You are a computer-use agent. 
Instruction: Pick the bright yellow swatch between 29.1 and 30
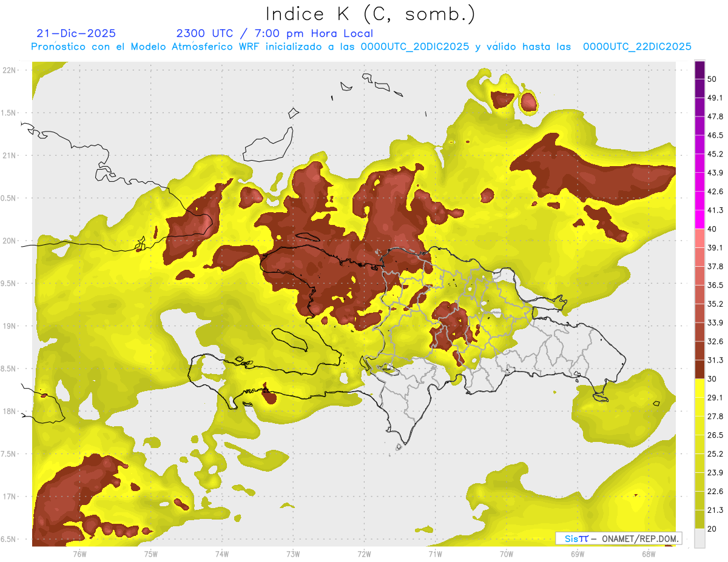pos(699,388)
